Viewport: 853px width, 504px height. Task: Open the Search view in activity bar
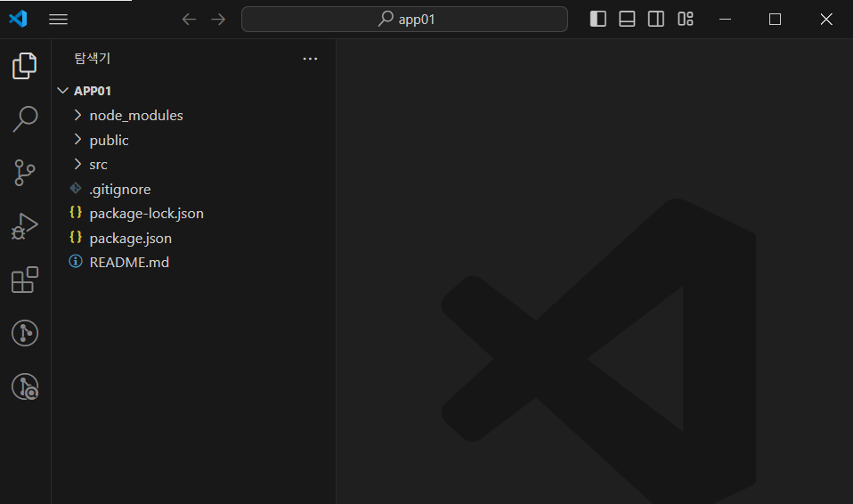(24, 119)
